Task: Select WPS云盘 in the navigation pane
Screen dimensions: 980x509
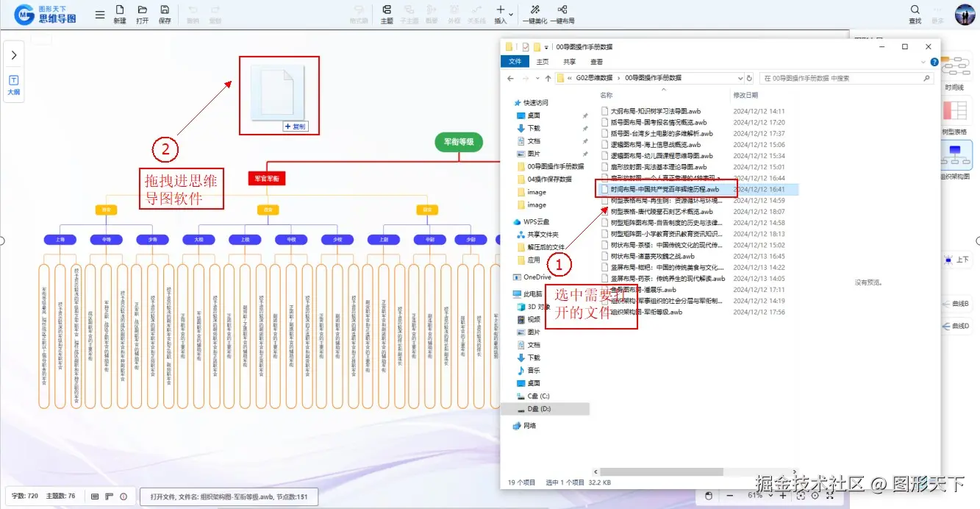Action: pos(535,221)
